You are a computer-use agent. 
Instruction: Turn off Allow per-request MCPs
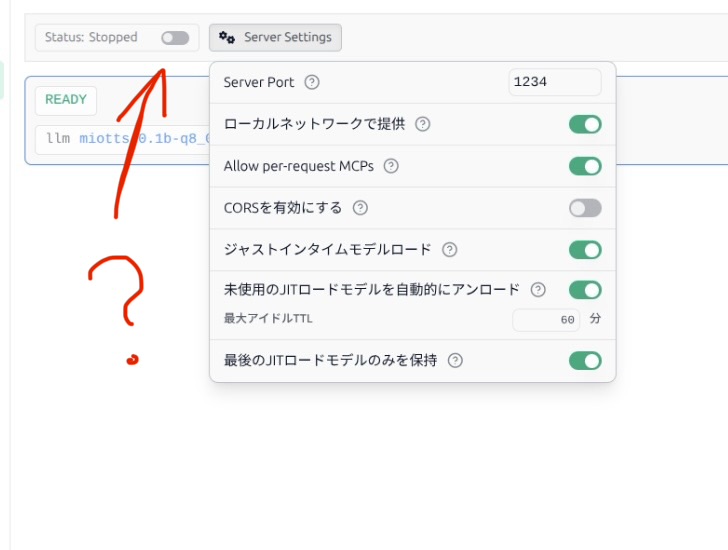[585, 166]
